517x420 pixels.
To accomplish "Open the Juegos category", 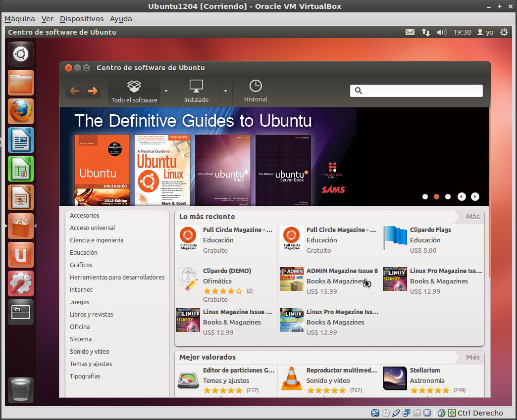I will [x=80, y=302].
